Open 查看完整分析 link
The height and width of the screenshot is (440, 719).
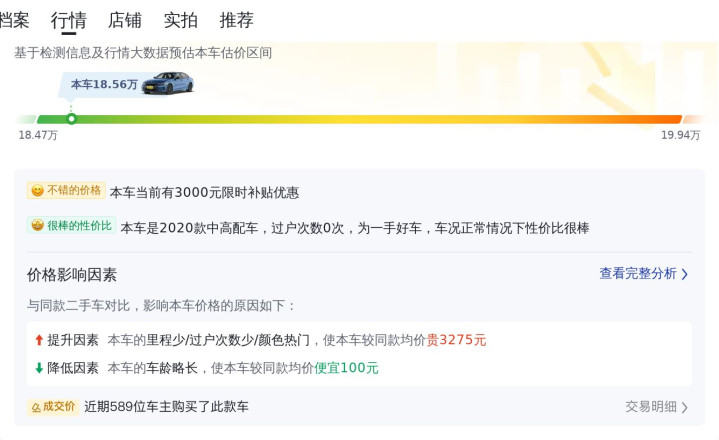pyautogui.click(x=638, y=274)
